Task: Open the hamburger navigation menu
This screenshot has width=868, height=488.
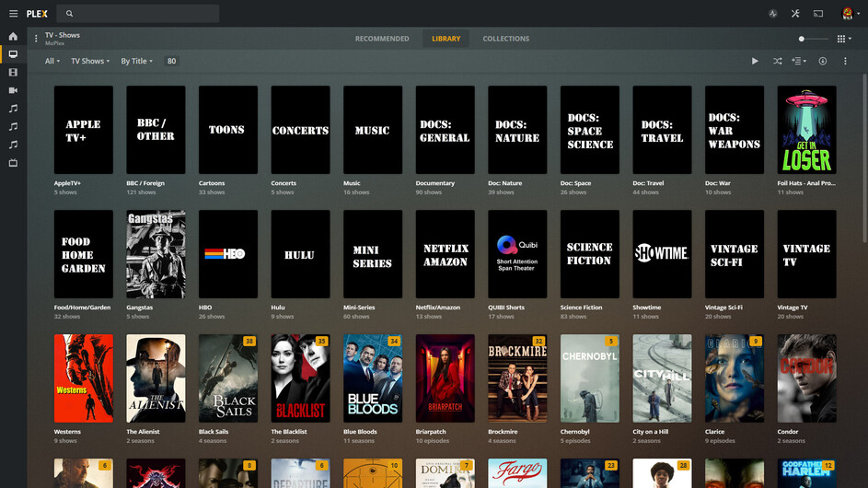Action: point(13,13)
